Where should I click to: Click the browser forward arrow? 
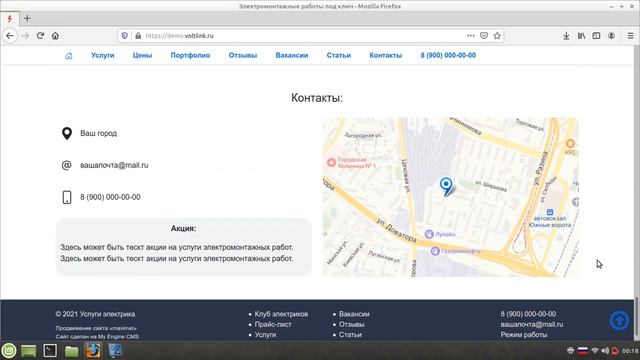coord(25,36)
